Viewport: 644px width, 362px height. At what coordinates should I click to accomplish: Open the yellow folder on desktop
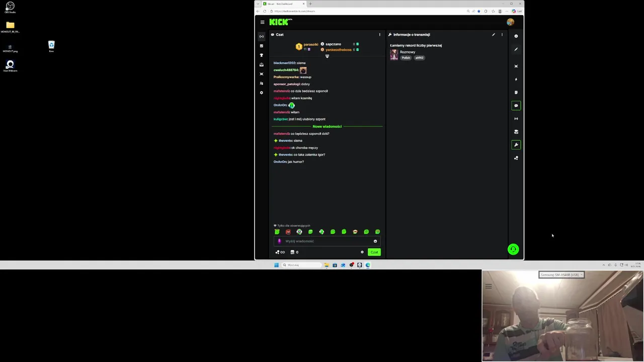[x=10, y=27]
